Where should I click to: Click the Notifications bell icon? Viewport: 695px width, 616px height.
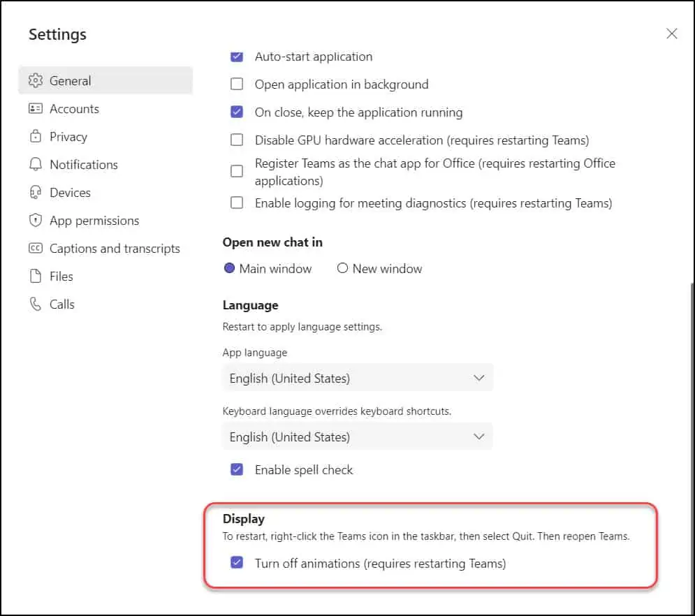coord(36,165)
